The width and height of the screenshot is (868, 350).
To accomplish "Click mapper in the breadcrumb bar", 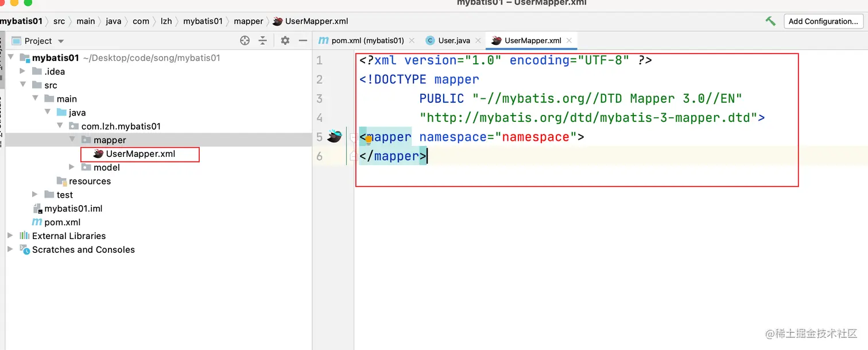I will (249, 21).
